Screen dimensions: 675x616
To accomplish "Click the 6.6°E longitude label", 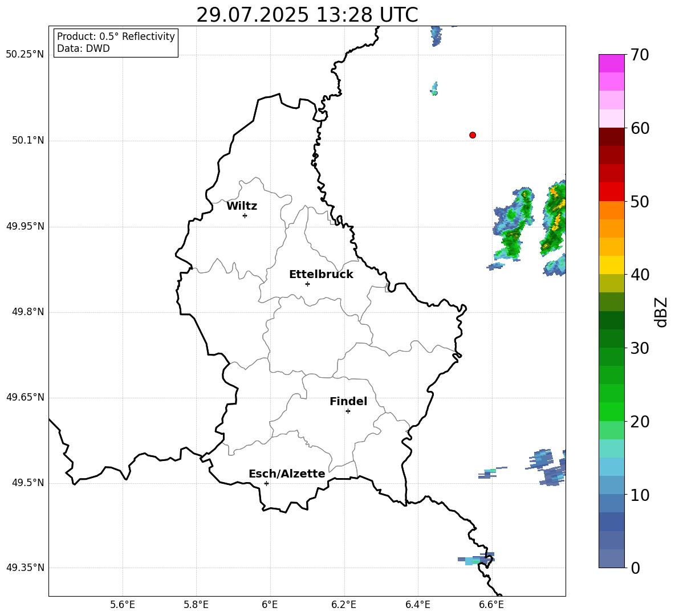I will click(491, 605).
